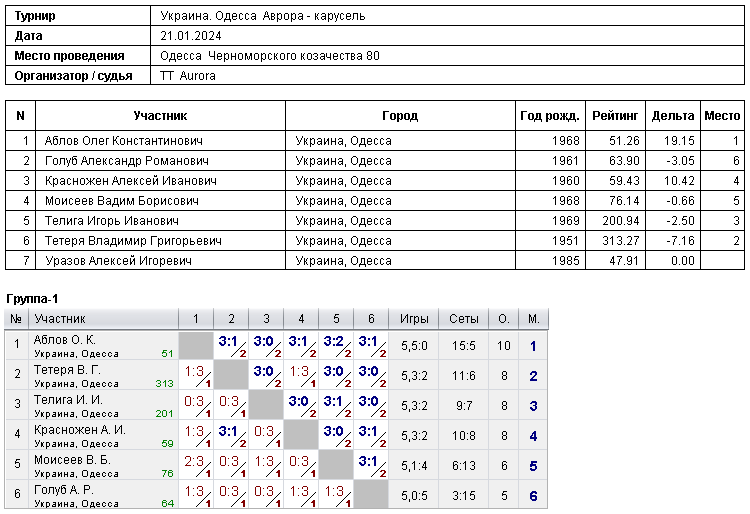Click green rating 201 in Телига group row
750x514 pixels.
pos(164,414)
